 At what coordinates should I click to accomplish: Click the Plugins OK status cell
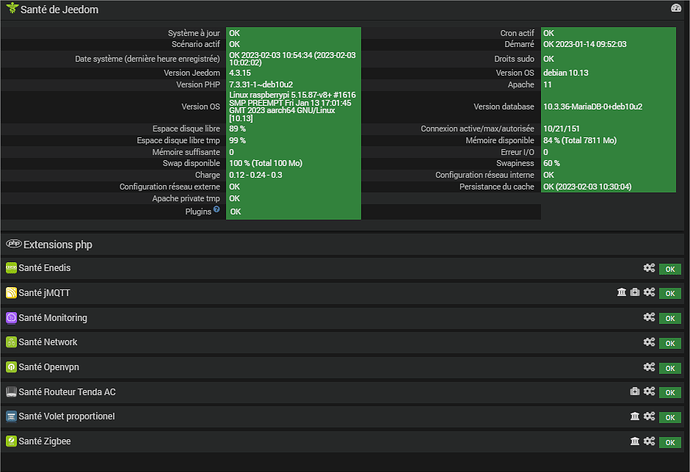[x=236, y=212]
